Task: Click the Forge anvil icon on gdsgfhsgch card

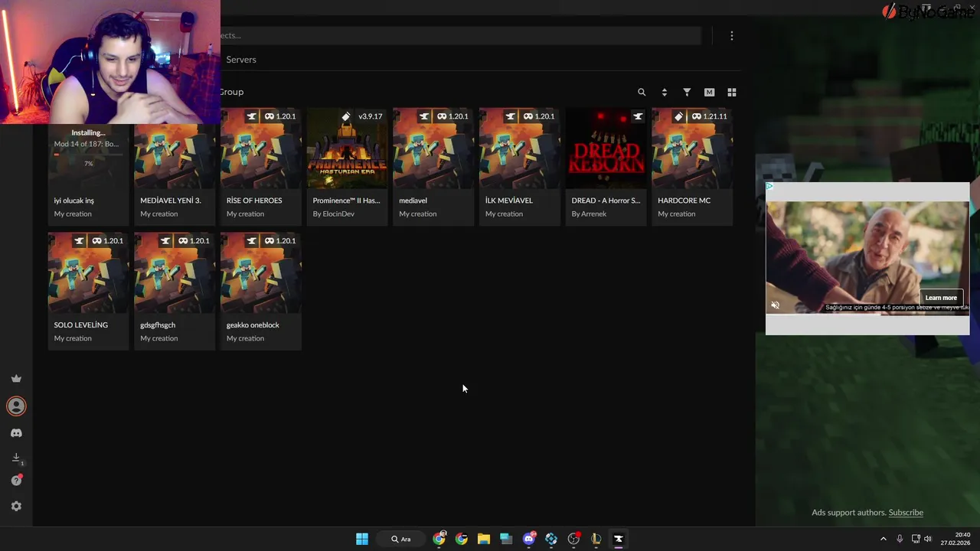Action: [x=165, y=241]
